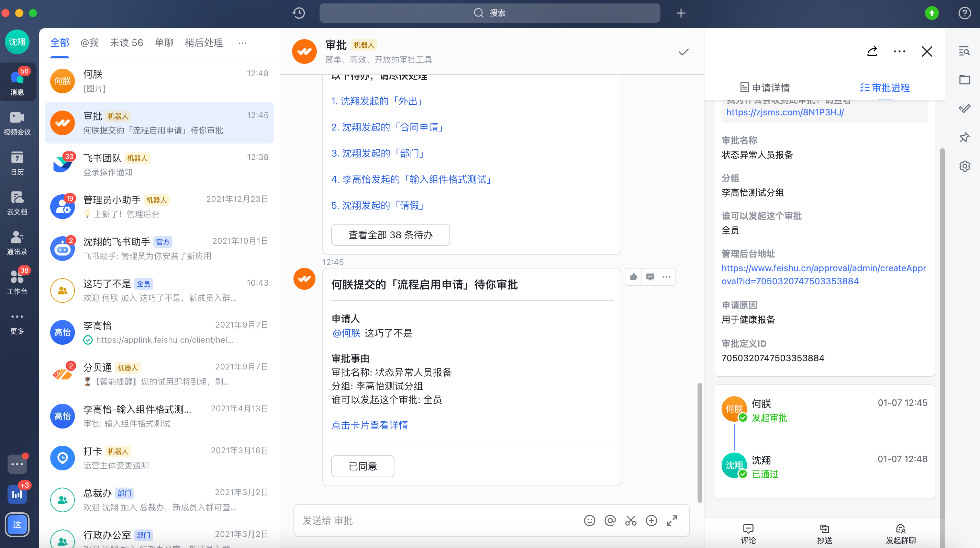Open the more tabs ellipsis in message list
This screenshot has width=980, height=548.
242,43
